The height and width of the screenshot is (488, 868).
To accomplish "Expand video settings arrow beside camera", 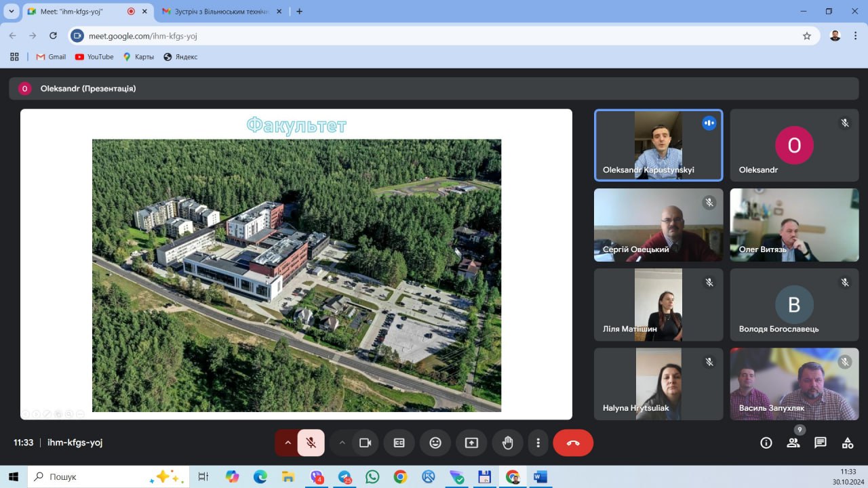I will (x=342, y=443).
